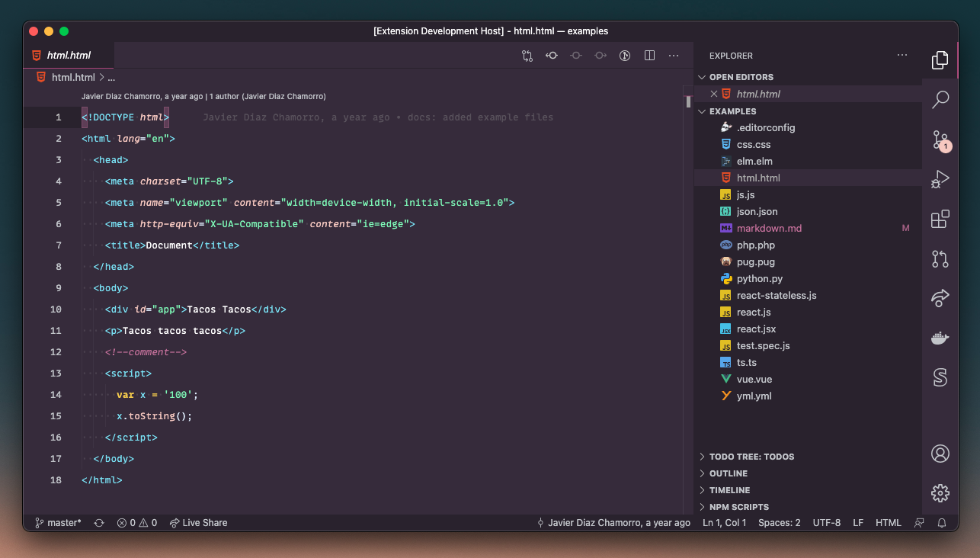
Task: Open the Explorer view in activity bar
Action: (940, 59)
